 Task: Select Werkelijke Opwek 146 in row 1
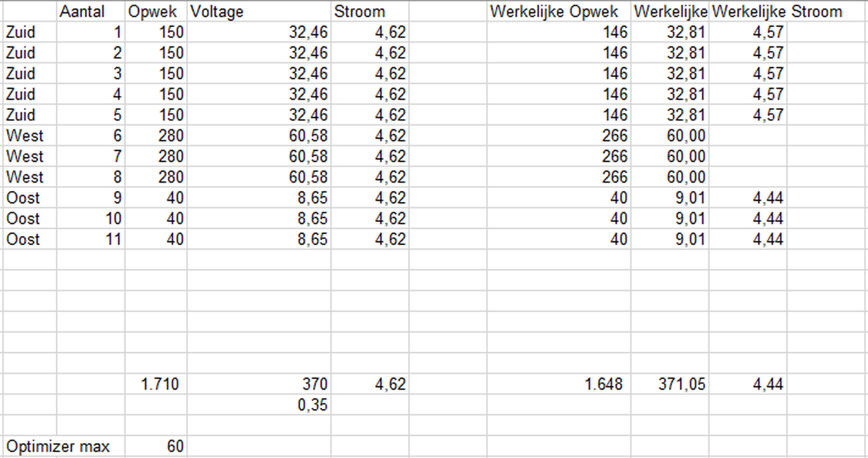tap(559, 32)
